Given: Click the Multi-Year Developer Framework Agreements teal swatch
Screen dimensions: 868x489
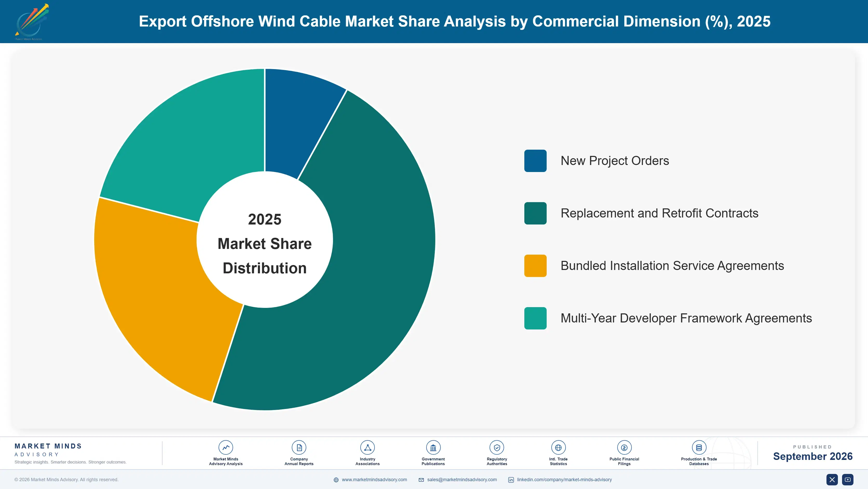Looking at the screenshot, I should tap(535, 318).
